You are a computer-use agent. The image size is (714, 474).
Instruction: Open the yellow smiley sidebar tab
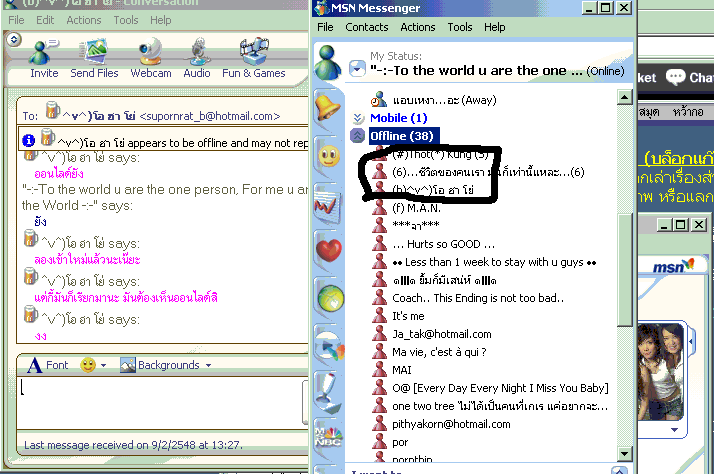(x=328, y=157)
